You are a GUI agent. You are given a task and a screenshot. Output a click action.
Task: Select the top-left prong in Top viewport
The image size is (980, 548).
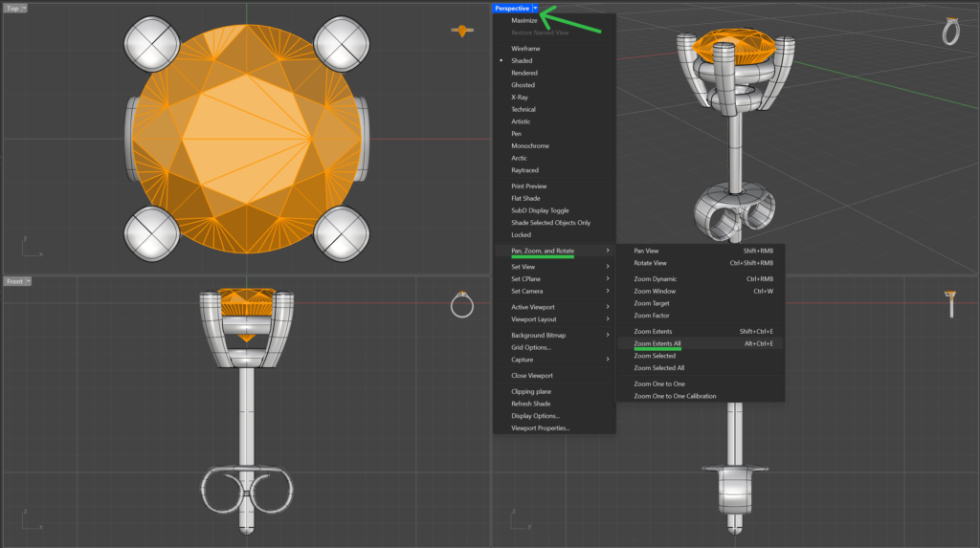pos(152,44)
